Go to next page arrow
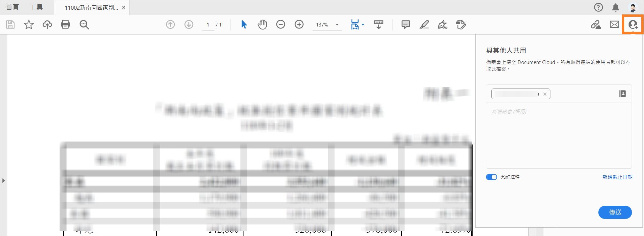 (x=189, y=24)
